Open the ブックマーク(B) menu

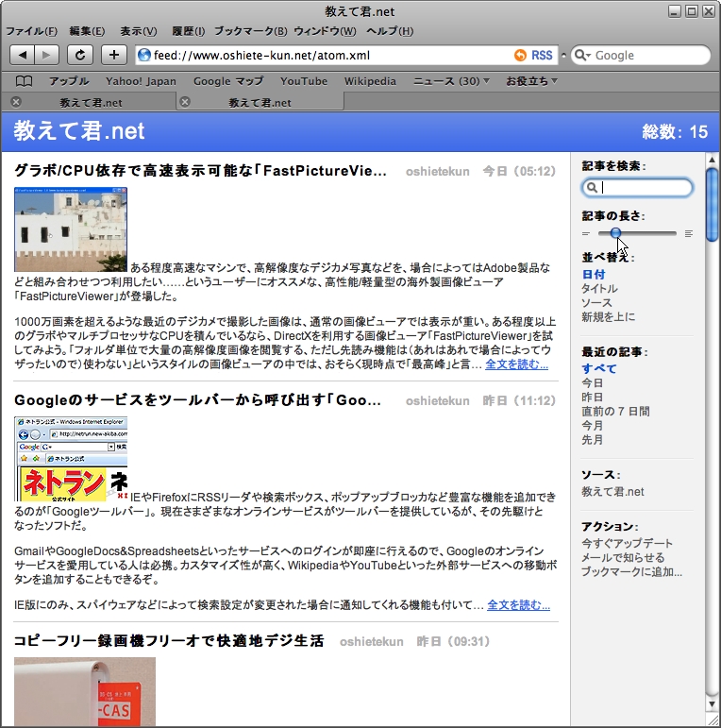[x=250, y=31]
